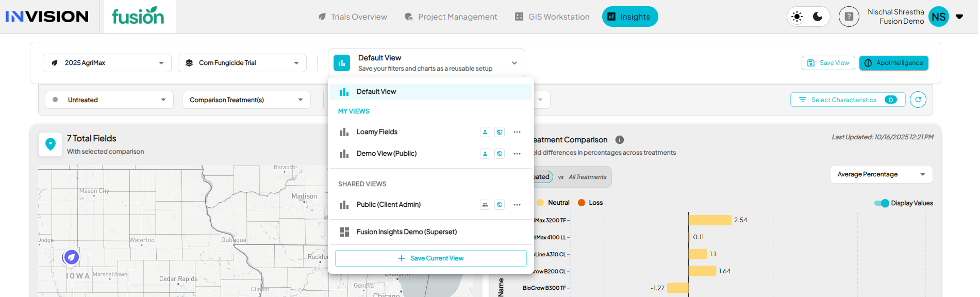The height and width of the screenshot is (297, 980).
Task: Click the Save Current View button
Action: (430, 258)
